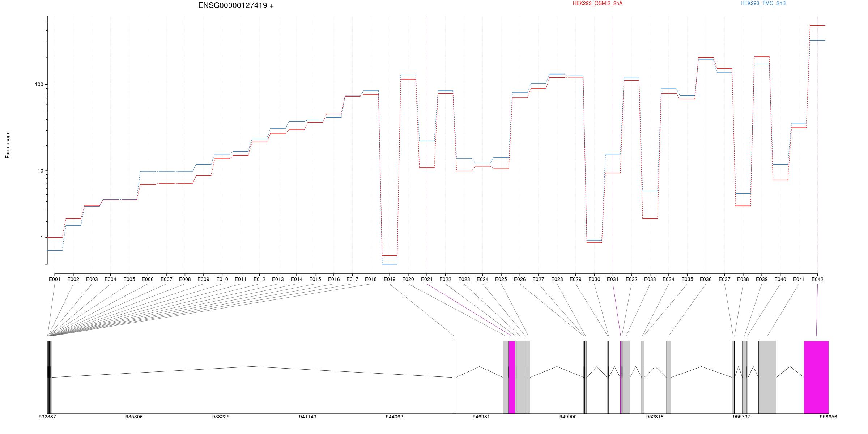The height and width of the screenshot is (434, 868).
Task: Click exon label E035
Action: click(x=687, y=279)
